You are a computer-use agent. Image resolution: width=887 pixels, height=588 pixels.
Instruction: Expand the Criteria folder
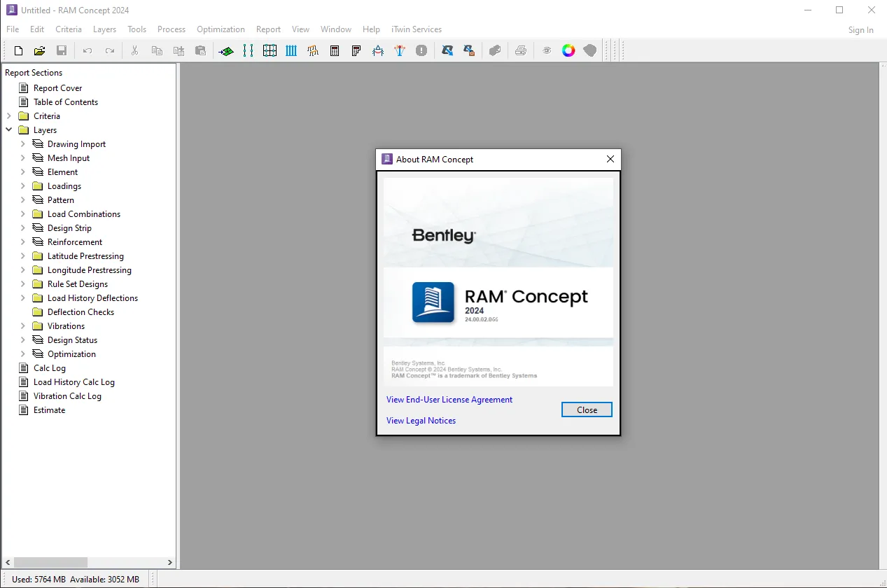tap(9, 116)
